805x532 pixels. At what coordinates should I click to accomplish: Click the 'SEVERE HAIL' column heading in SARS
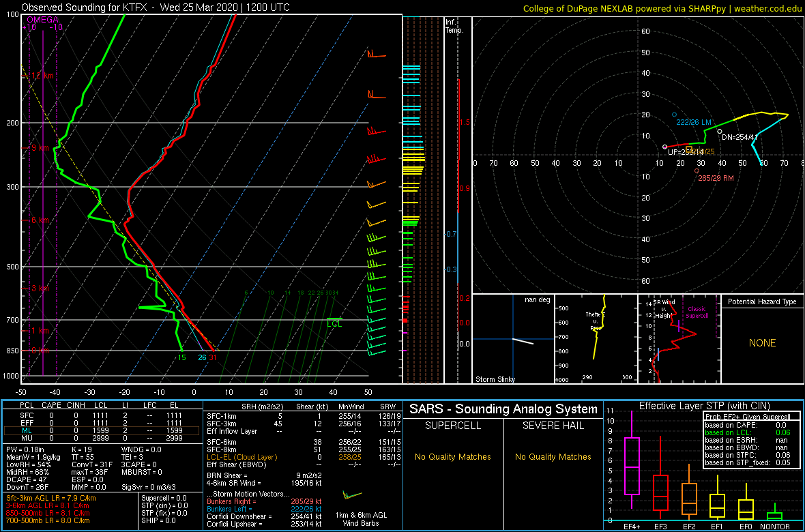(x=554, y=425)
